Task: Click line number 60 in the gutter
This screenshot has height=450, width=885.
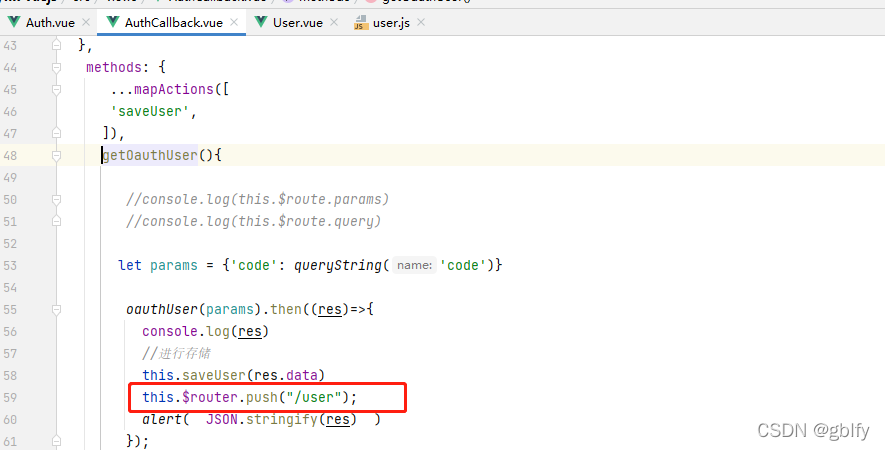Action: pyautogui.click(x=10, y=420)
